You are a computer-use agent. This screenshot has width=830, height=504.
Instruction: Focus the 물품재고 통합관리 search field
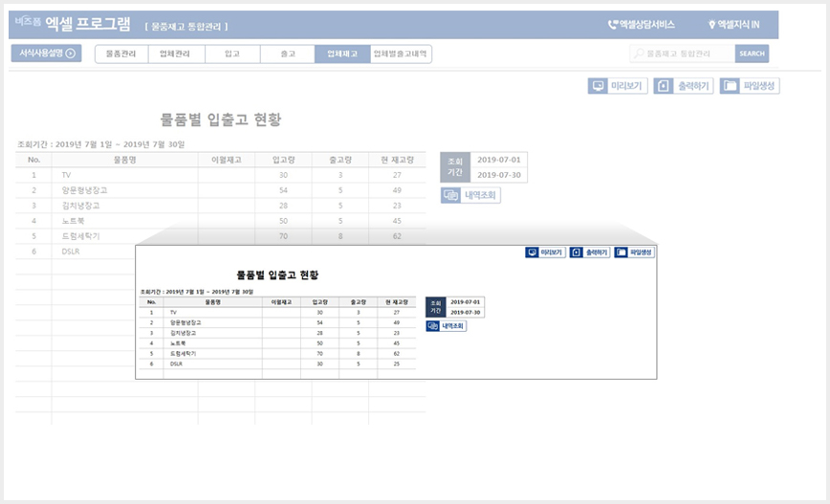[x=683, y=54]
